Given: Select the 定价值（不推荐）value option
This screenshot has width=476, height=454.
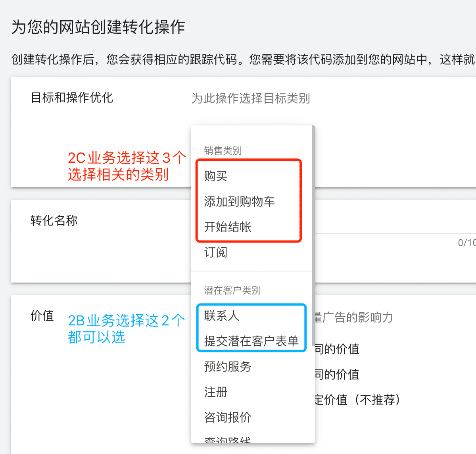Looking at the screenshot, I should tap(357, 400).
